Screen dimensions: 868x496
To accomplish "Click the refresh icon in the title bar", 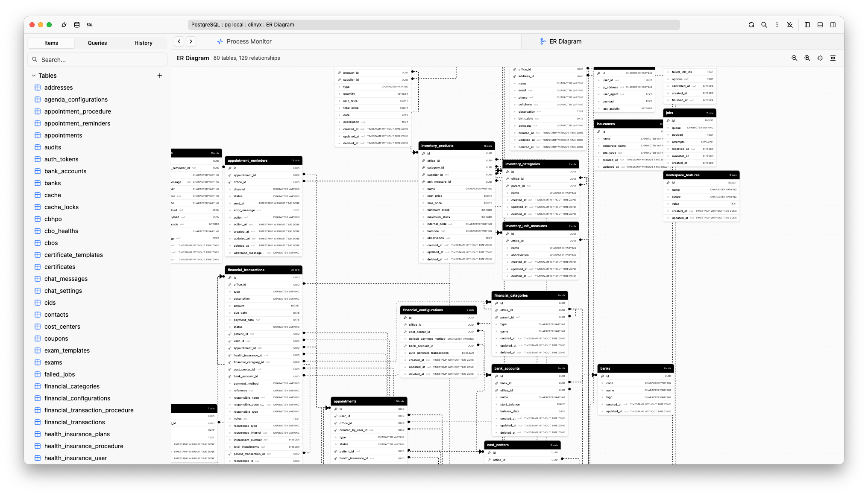I will pos(751,25).
